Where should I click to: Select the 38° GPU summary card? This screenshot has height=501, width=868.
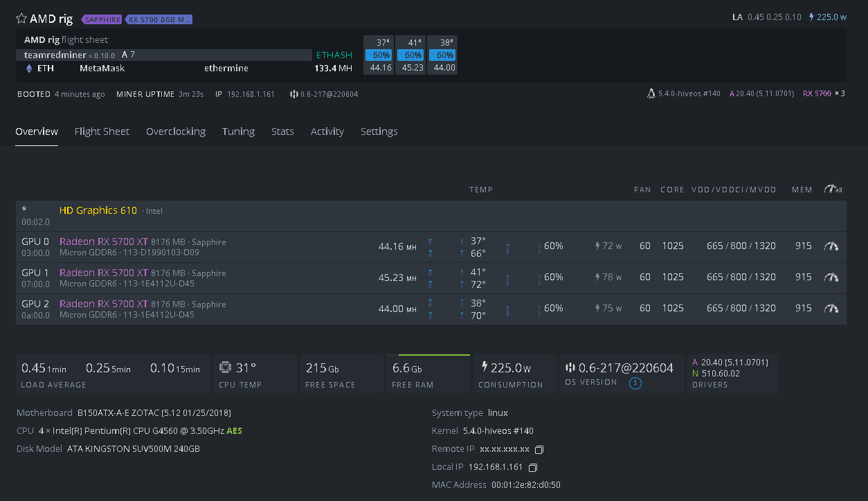point(442,55)
